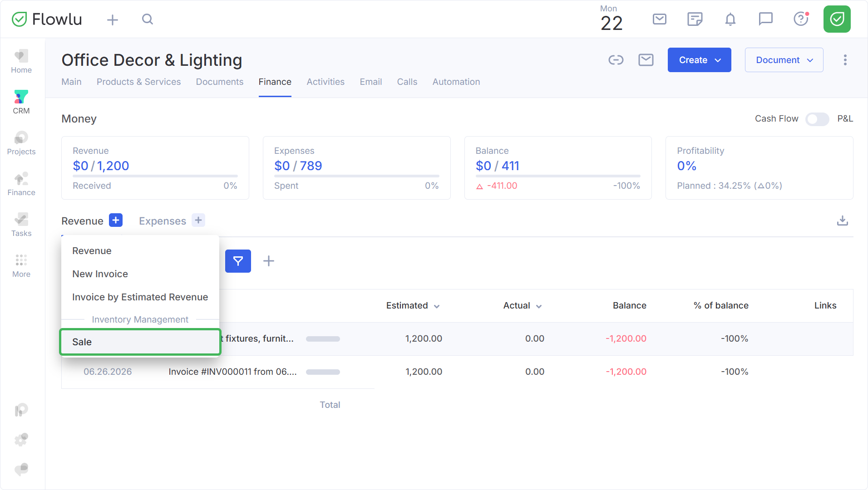Switch to the Calls tab
This screenshot has height=490, width=868.
coord(407,82)
